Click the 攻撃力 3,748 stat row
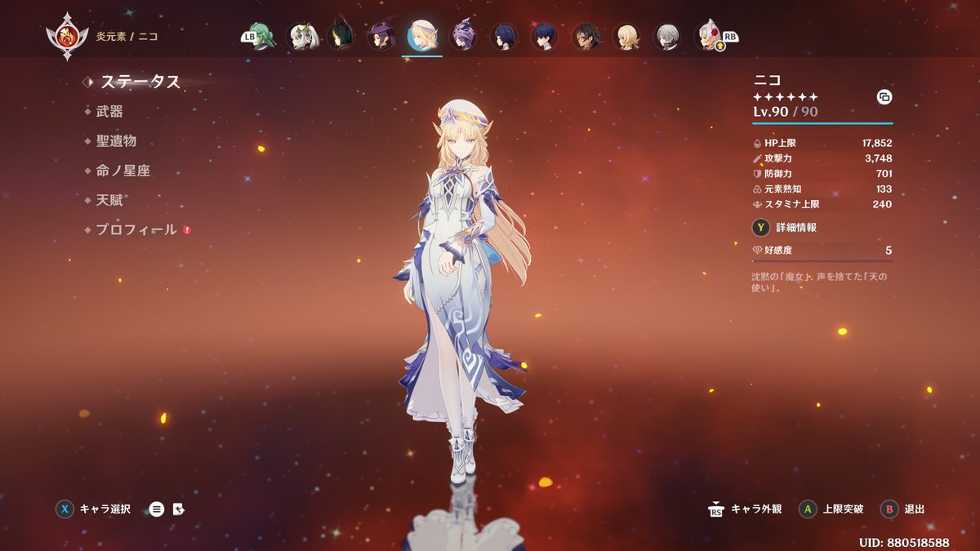Image resolution: width=980 pixels, height=551 pixels. pyautogui.click(x=822, y=158)
